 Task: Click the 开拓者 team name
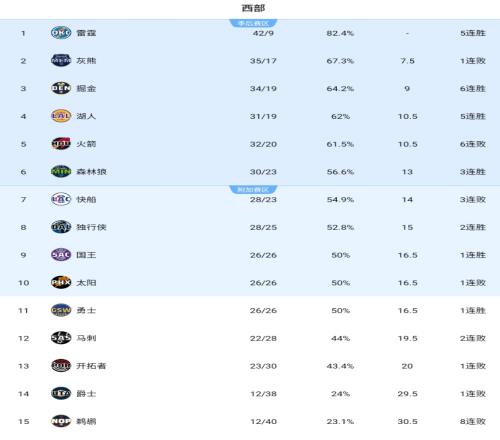[91, 366]
